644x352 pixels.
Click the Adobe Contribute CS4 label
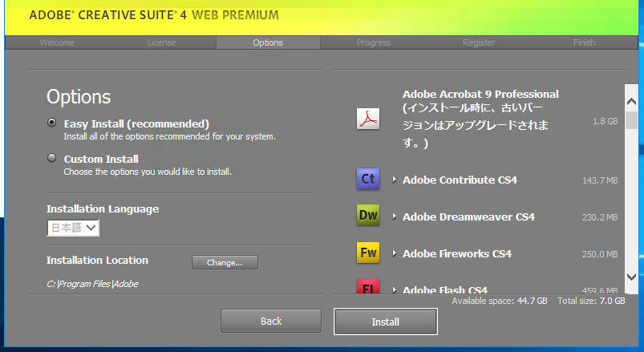[460, 180]
